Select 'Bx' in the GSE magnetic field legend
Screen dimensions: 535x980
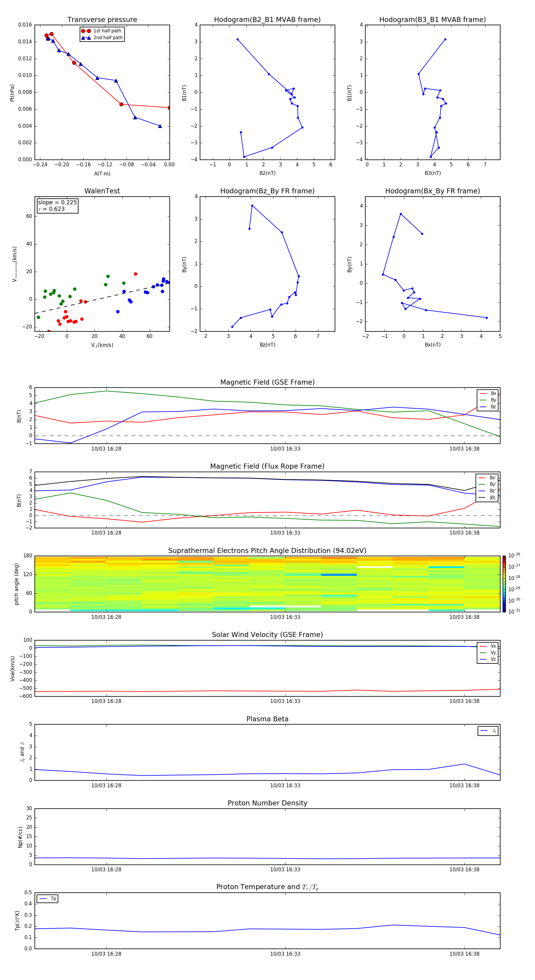pyautogui.click(x=488, y=393)
